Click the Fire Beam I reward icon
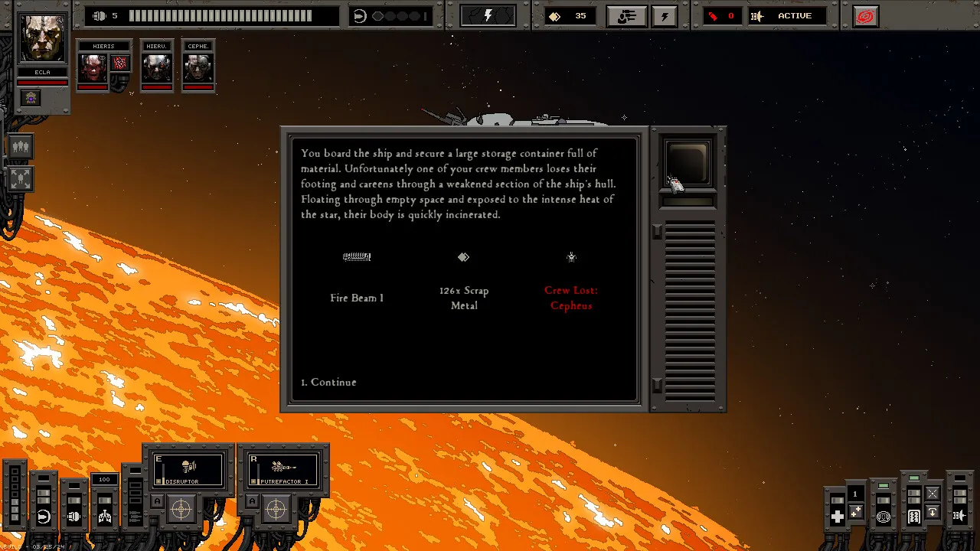 tap(357, 257)
